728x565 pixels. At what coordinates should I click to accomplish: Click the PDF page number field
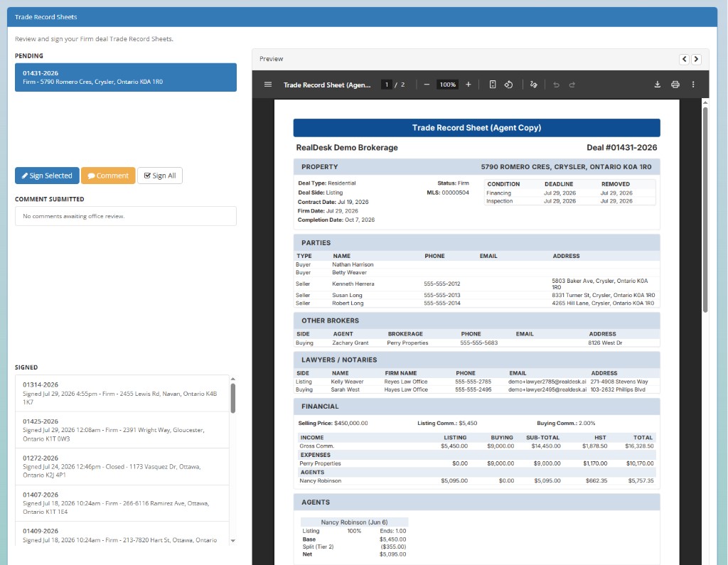pyautogui.click(x=386, y=85)
